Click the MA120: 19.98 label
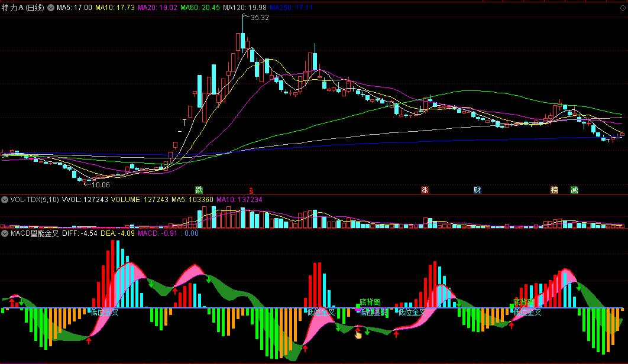This screenshot has width=628, height=364. (x=245, y=8)
